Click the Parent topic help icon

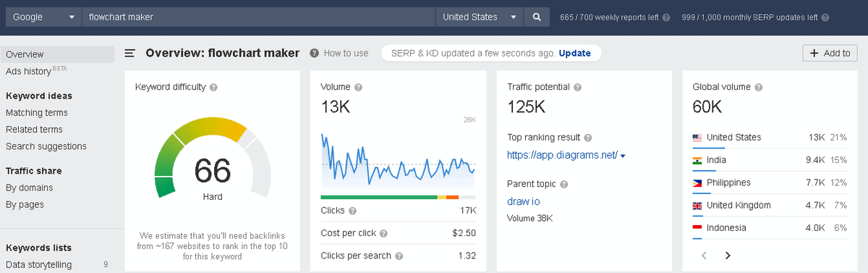click(x=563, y=185)
